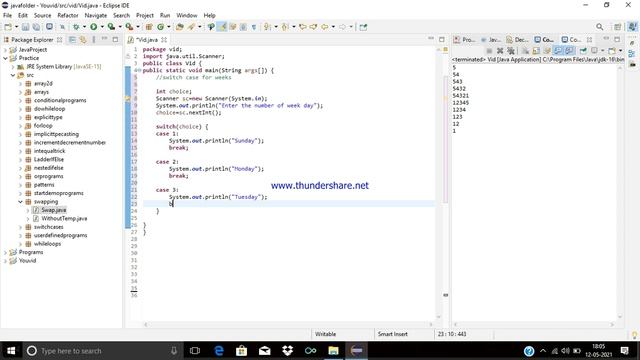640x360 pixels.
Task: Click the Open Perspective icon
Action: 617,27
